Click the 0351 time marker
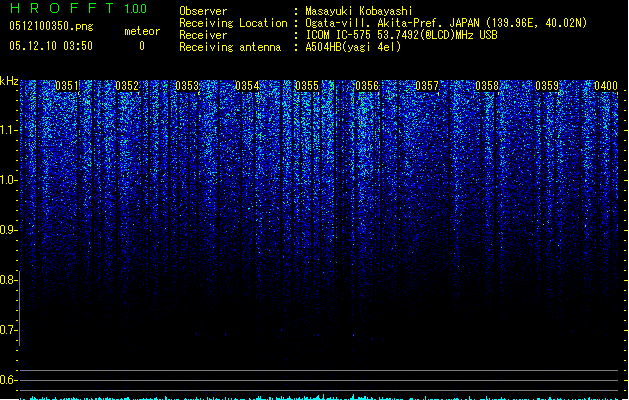Viewport: 629px width, 400px height. coord(67,86)
